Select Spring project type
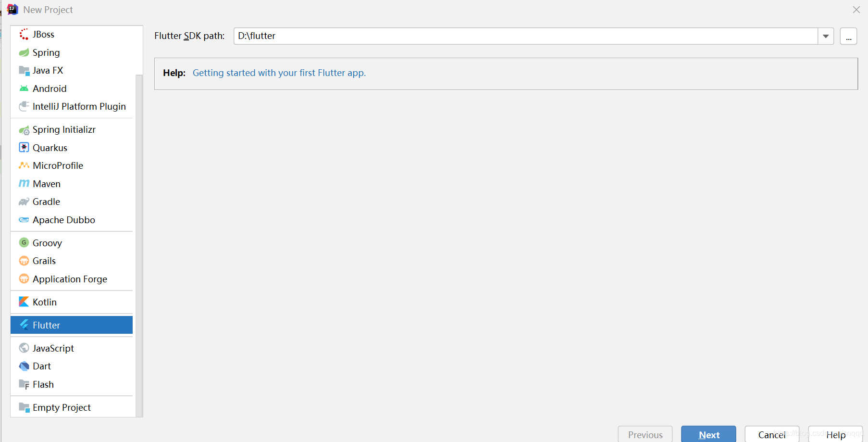 [x=72, y=52]
